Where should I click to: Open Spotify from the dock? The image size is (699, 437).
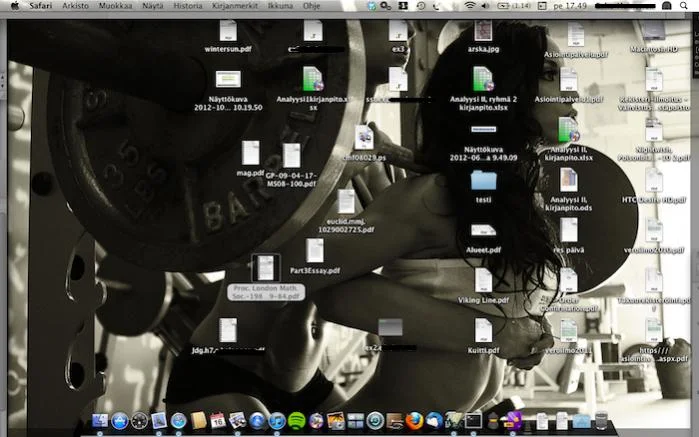[297, 421]
